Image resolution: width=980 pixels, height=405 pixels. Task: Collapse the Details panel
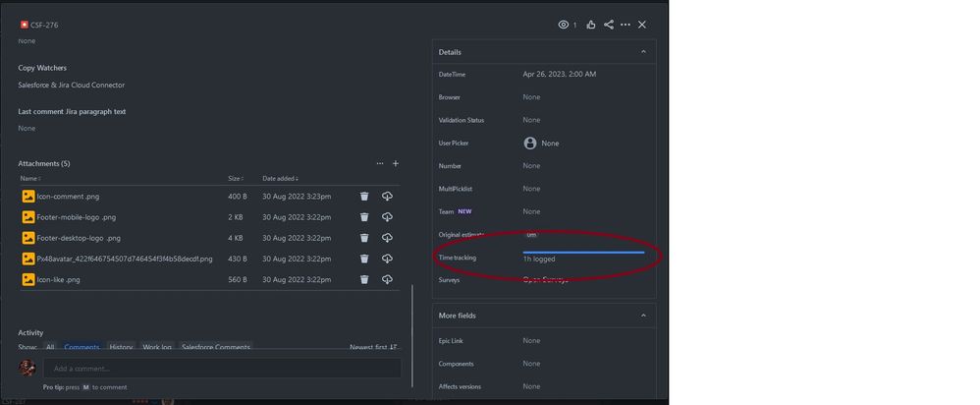[643, 52]
